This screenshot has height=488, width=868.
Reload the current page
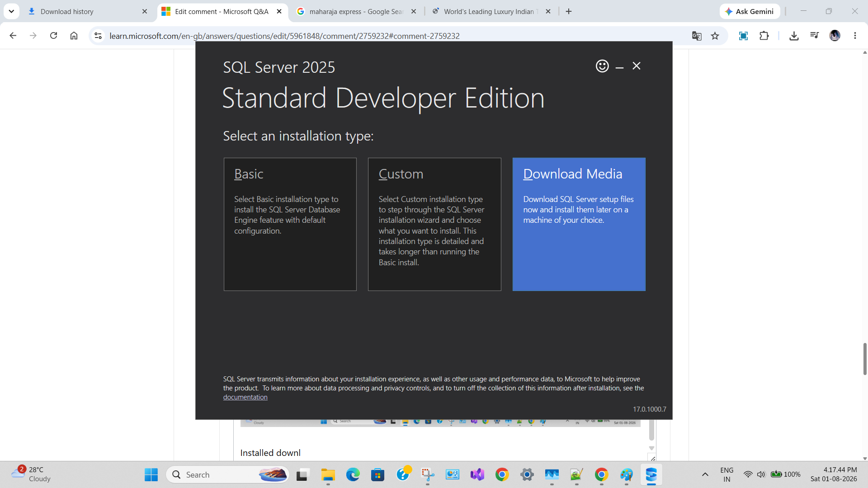click(53, 36)
